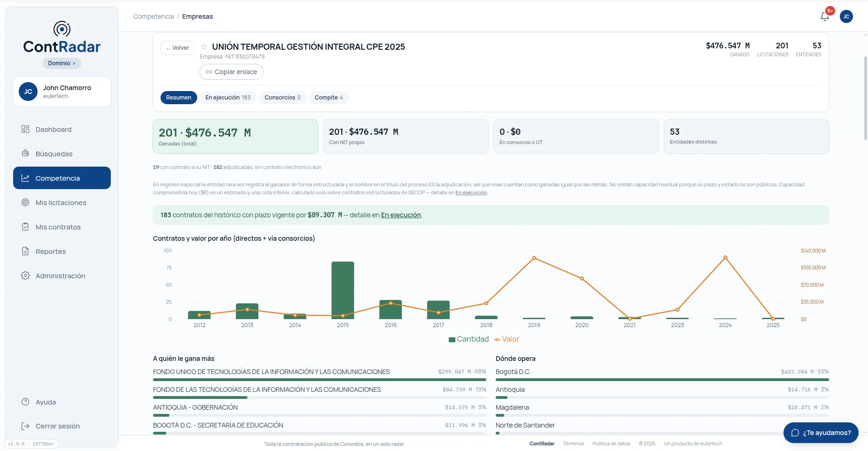Screen dimensions: 868x451
Task: Click the Administración gear icon
Action: click(x=25, y=275)
